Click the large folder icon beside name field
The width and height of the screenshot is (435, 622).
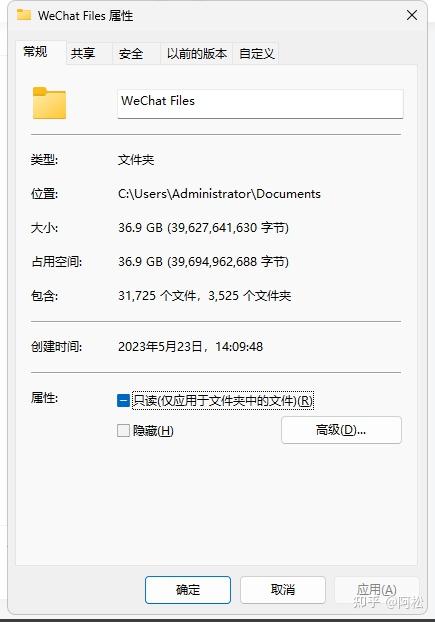tap(49, 103)
